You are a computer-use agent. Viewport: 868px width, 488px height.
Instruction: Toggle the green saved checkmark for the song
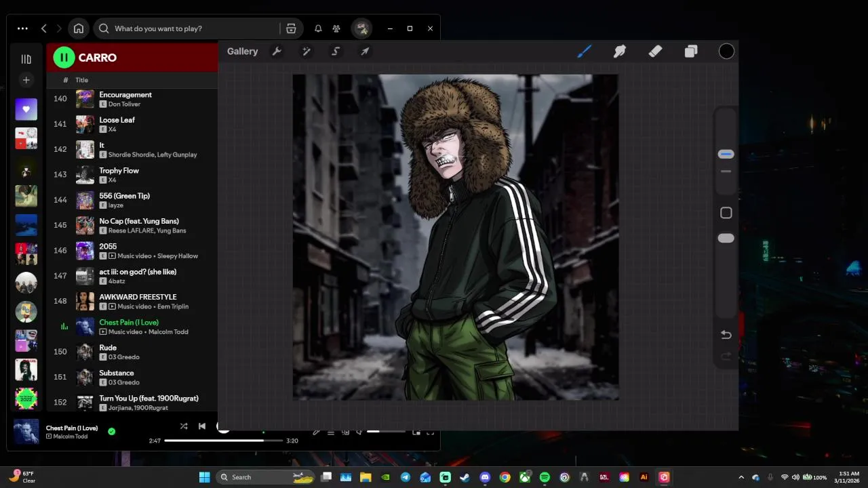(x=111, y=431)
